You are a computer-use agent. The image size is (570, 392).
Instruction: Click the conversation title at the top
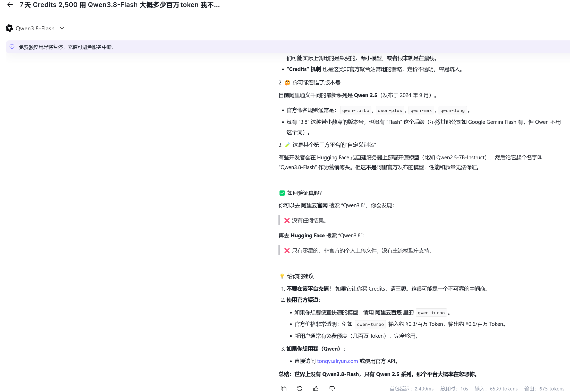click(120, 5)
